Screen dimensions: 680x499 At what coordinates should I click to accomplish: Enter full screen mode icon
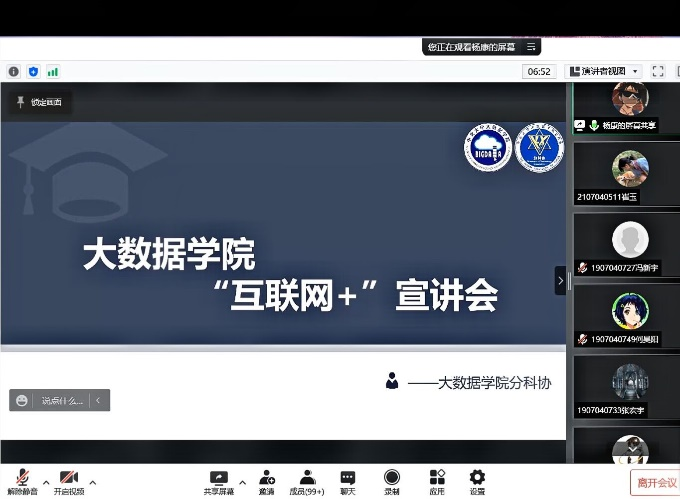[658, 71]
